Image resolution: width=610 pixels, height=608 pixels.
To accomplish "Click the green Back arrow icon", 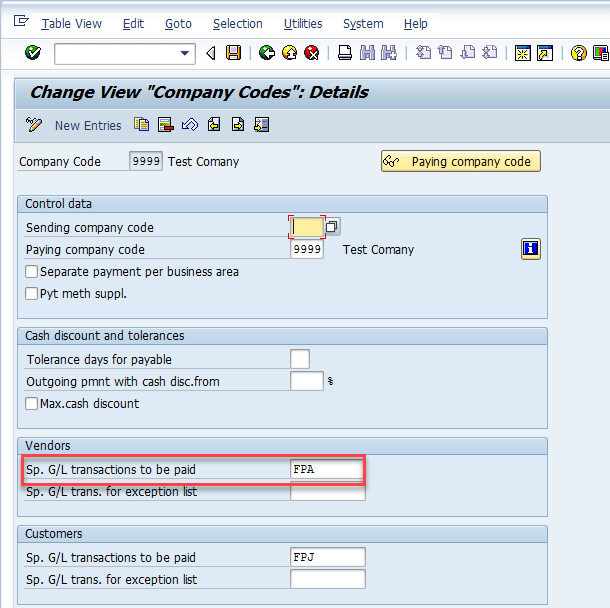I will click(267, 53).
